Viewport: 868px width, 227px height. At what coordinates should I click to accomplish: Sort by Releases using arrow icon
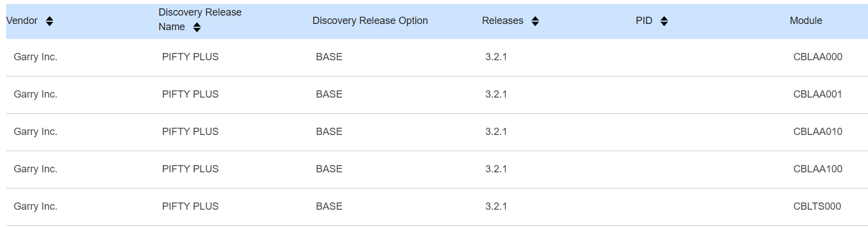coord(535,21)
